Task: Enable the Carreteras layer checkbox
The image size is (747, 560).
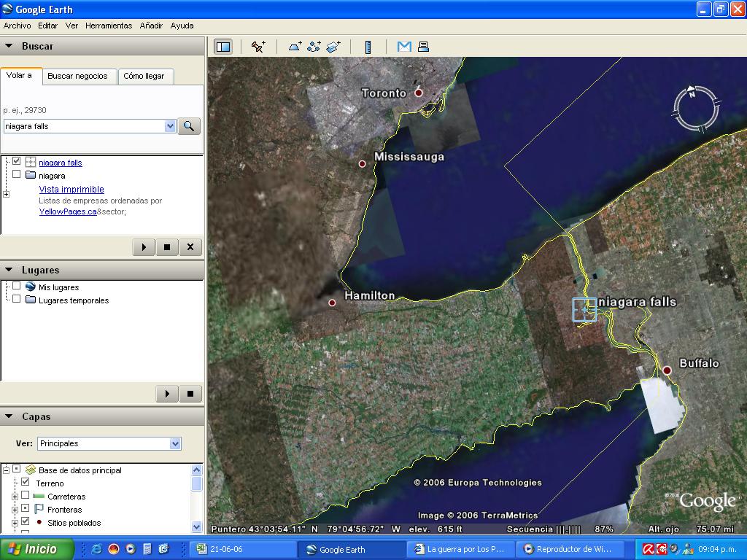Action: coord(26,495)
